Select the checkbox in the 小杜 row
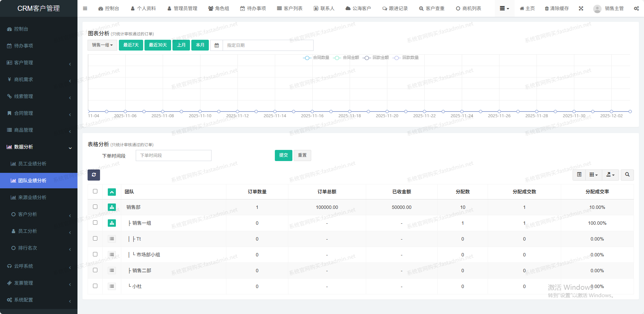This screenshot has height=314, width=644. coord(95,286)
